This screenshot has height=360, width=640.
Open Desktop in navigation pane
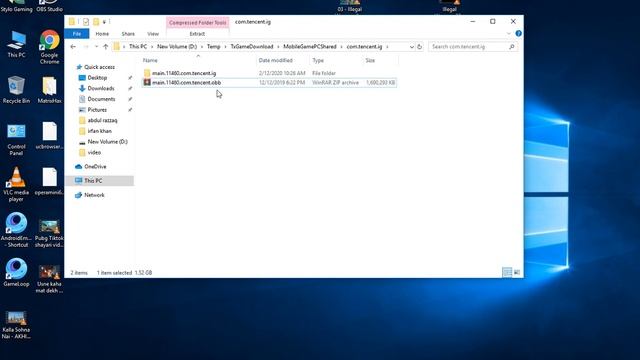pos(97,78)
